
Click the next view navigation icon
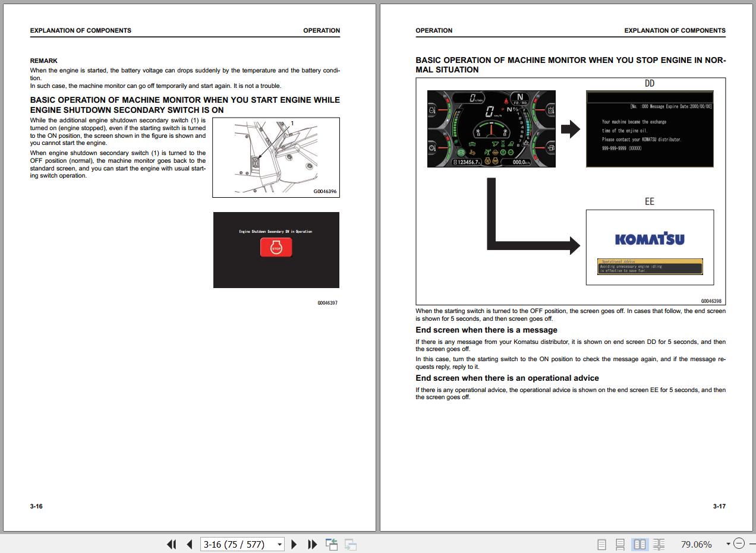coord(351,544)
